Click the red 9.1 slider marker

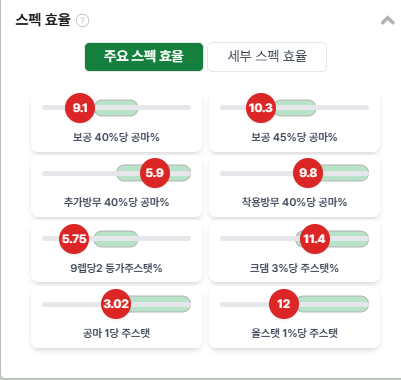click(80, 108)
